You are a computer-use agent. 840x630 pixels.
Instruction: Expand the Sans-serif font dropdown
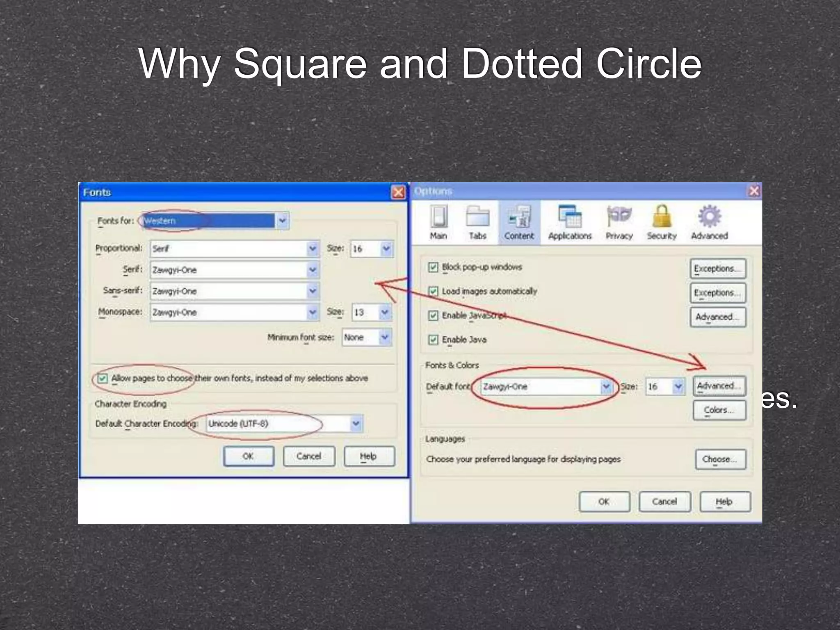pos(235,291)
